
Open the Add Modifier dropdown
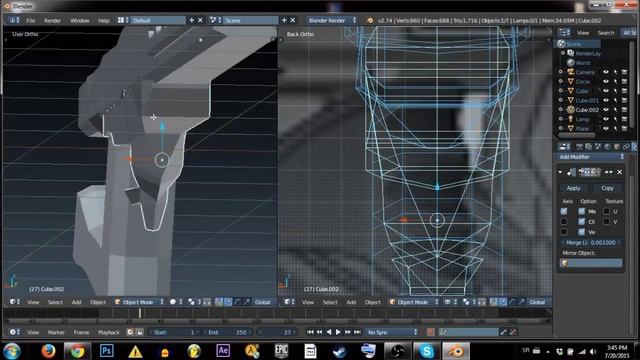point(591,157)
